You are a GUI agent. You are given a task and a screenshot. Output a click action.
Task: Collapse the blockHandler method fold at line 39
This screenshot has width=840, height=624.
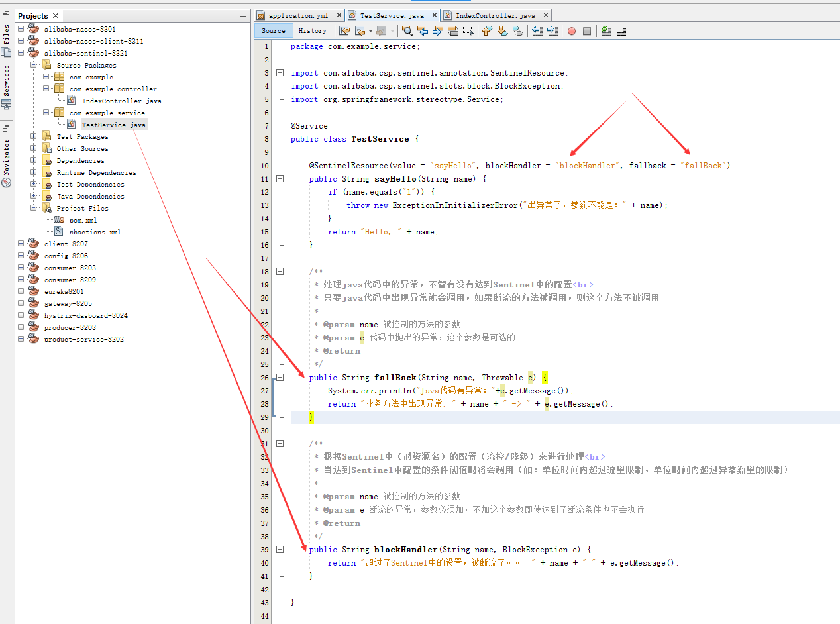[280, 550]
